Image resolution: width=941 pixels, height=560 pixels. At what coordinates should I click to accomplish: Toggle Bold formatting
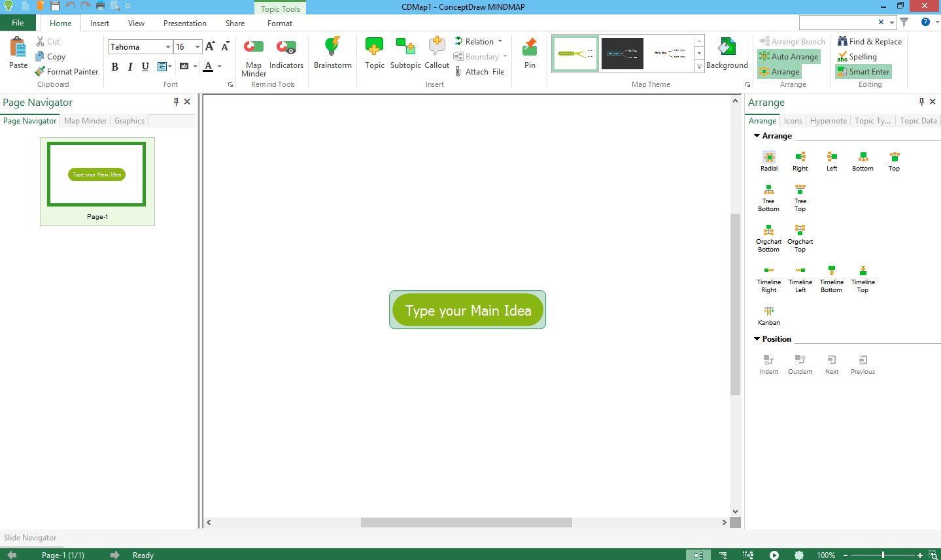click(x=115, y=67)
